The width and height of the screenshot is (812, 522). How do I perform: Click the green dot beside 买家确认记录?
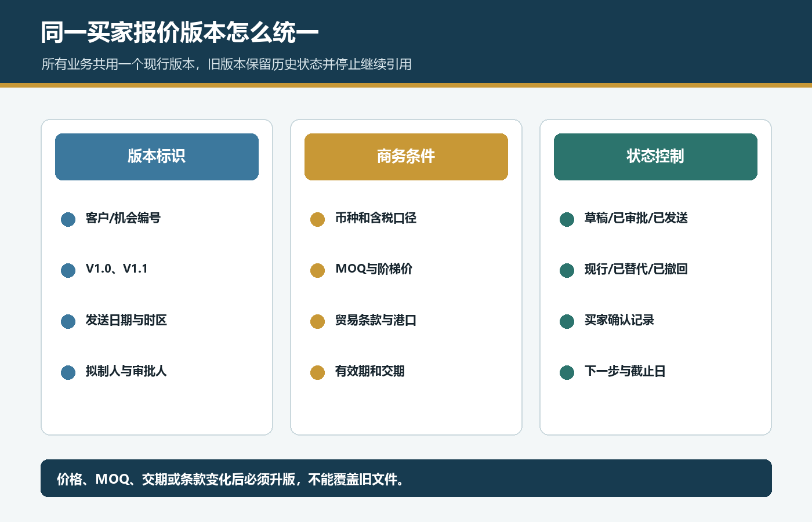pos(567,321)
